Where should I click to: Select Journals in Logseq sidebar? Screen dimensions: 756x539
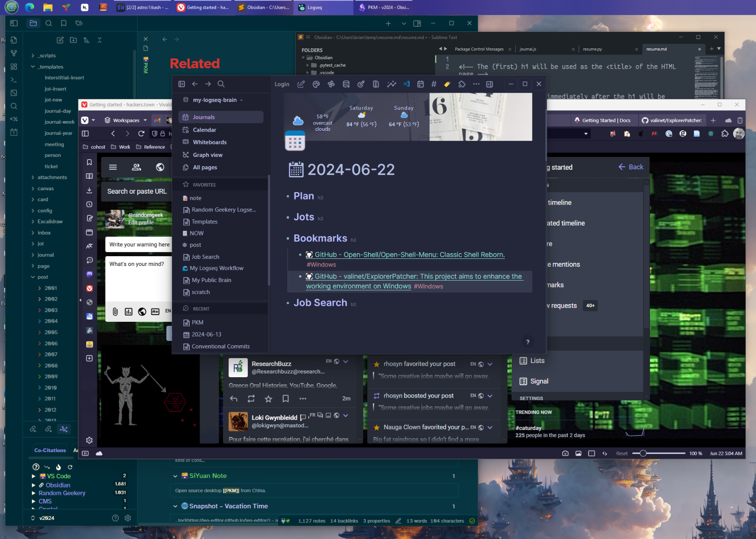(x=221, y=117)
